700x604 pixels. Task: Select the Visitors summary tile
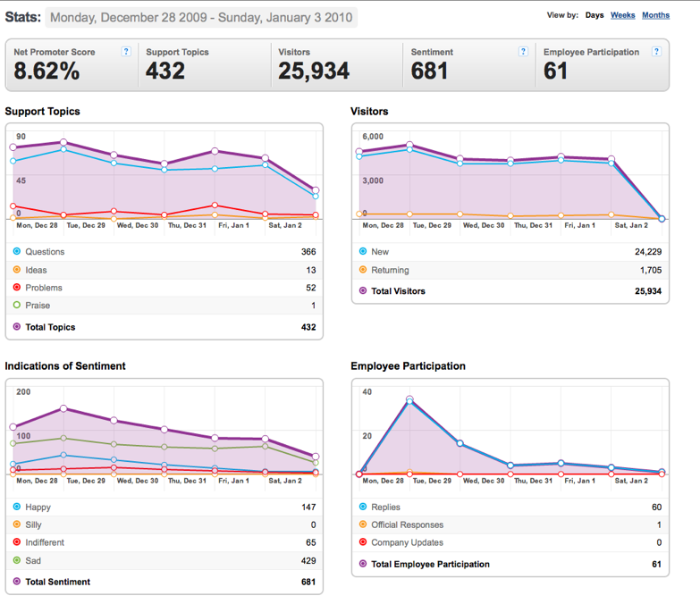(335, 64)
